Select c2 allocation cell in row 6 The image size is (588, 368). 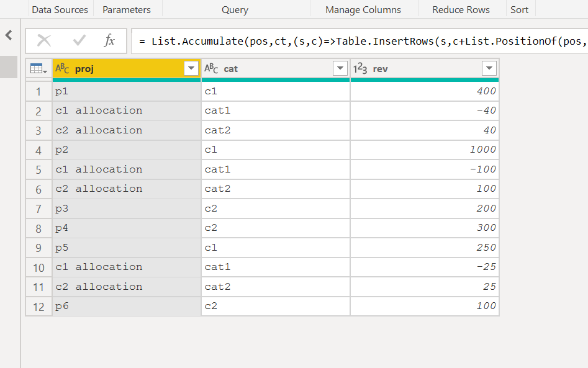coord(127,189)
